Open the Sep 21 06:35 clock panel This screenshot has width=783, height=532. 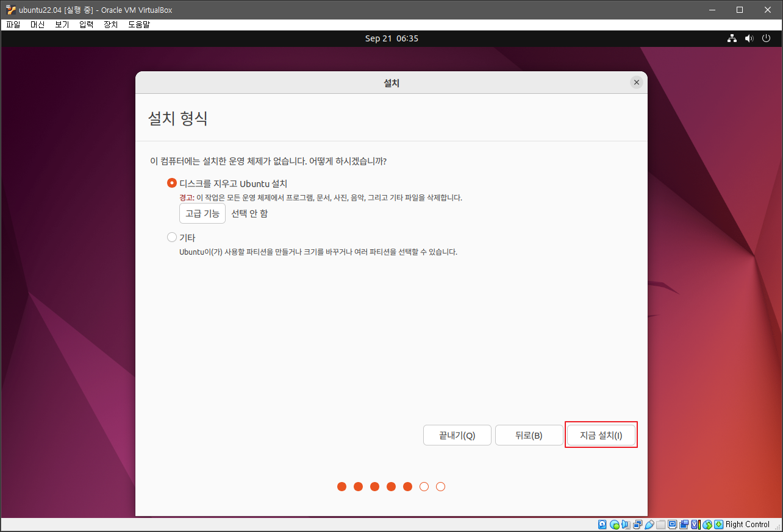(x=391, y=38)
